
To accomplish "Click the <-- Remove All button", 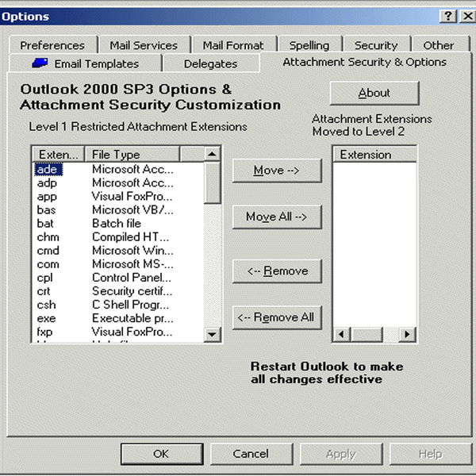I will coord(277,317).
